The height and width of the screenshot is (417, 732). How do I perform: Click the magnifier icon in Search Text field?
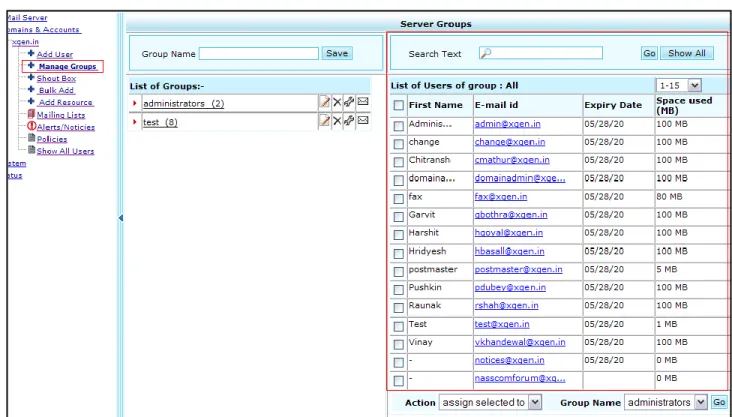tap(486, 53)
